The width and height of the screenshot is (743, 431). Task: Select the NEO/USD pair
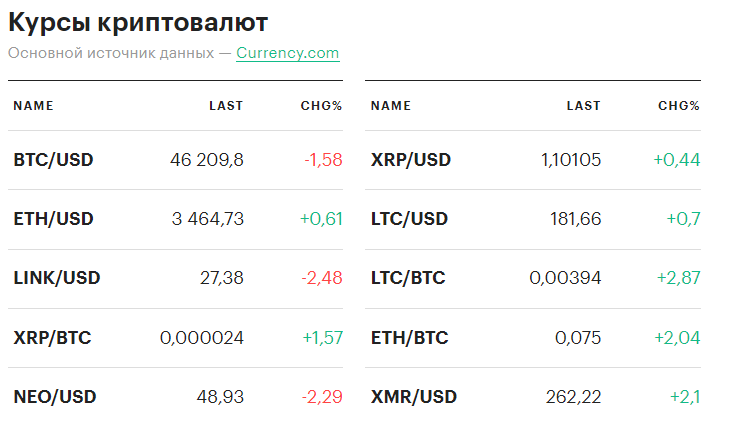[x=55, y=397]
